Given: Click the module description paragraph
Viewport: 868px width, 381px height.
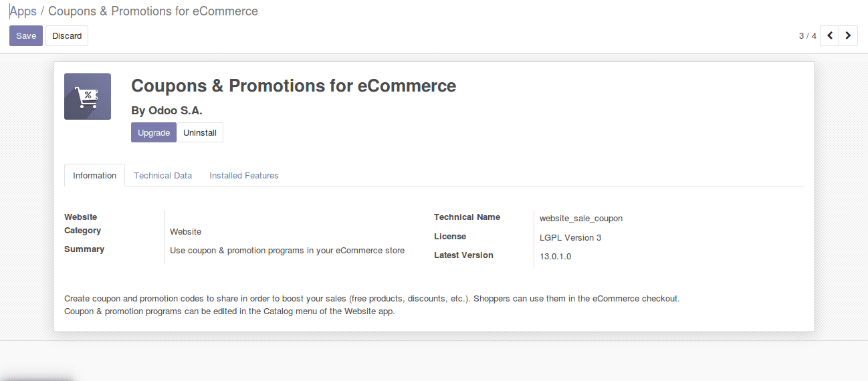Looking at the screenshot, I should coord(372,305).
